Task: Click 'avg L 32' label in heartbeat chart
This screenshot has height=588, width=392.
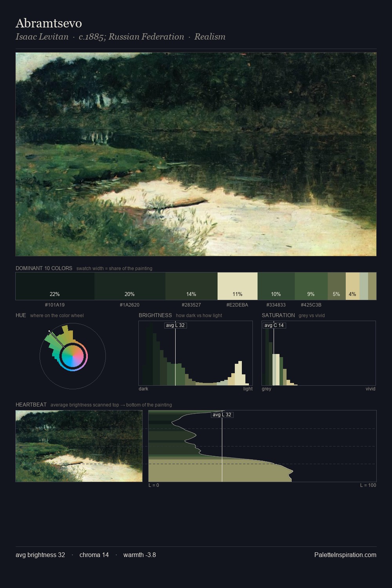Action: tap(222, 415)
